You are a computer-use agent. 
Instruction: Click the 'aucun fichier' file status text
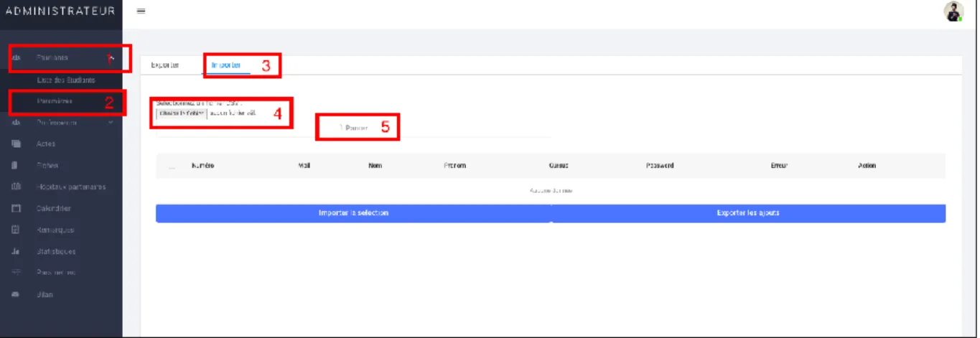[233, 113]
